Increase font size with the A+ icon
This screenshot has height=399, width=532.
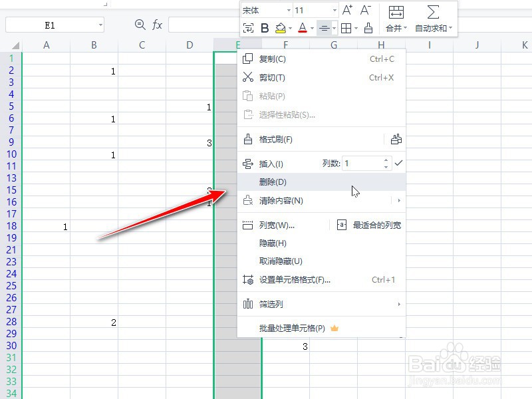click(346, 11)
